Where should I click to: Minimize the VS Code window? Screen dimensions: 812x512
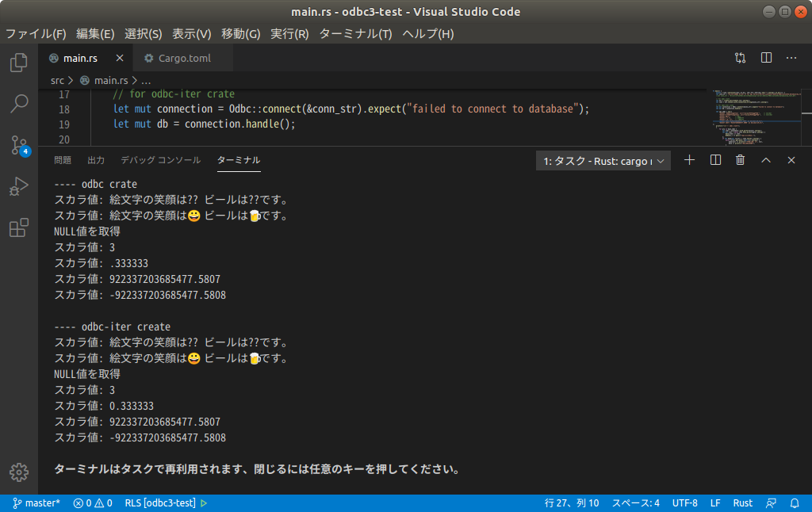coord(769,12)
